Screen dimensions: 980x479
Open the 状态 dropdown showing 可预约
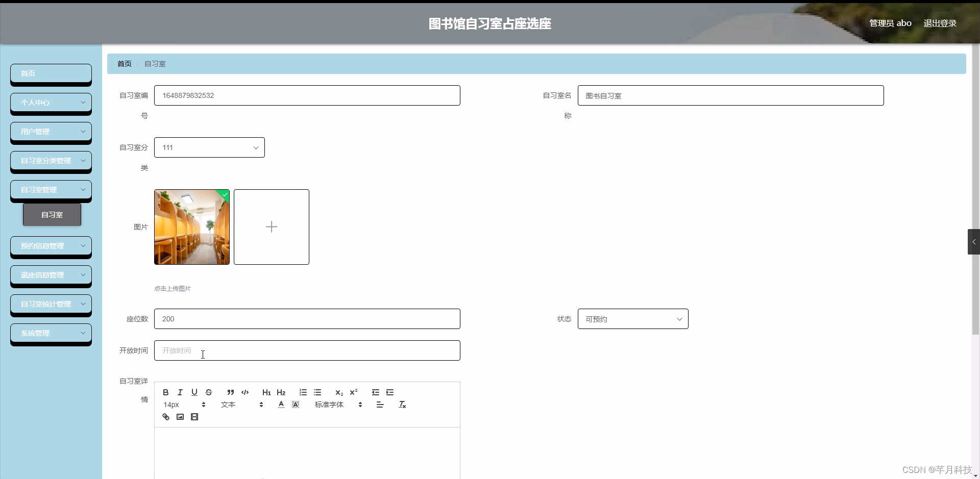click(x=633, y=319)
